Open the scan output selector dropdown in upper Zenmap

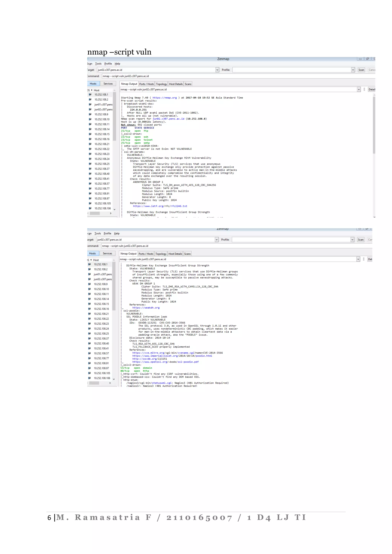(359, 90)
